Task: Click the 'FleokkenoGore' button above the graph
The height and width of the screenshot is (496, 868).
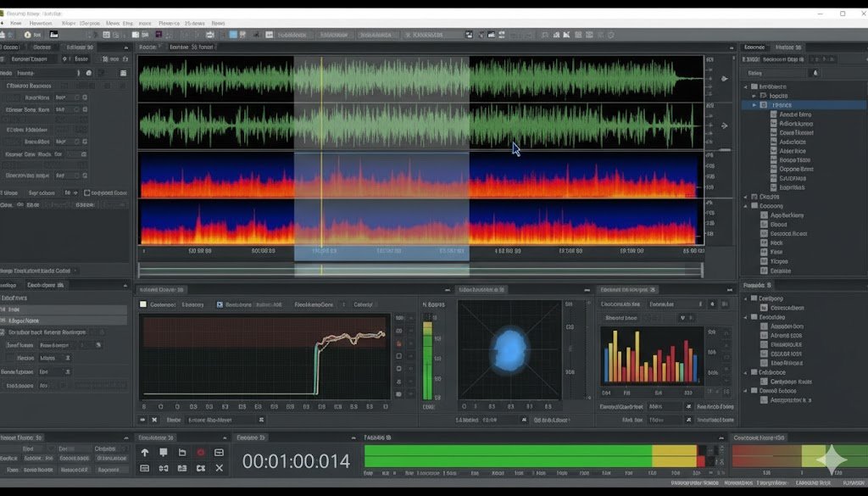Action: [x=314, y=304]
